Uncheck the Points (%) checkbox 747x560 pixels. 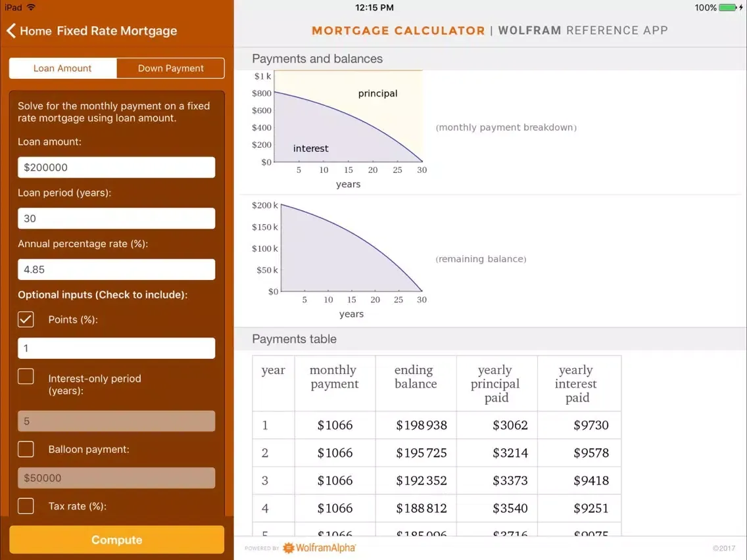tap(26, 319)
